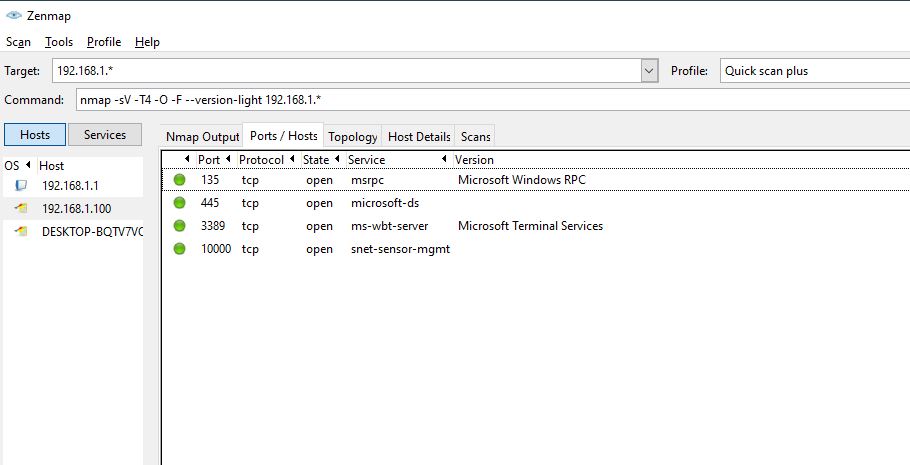Click green open-state indicator for port 3389
The width and height of the screenshot is (910, 465).
click(179, 226)
